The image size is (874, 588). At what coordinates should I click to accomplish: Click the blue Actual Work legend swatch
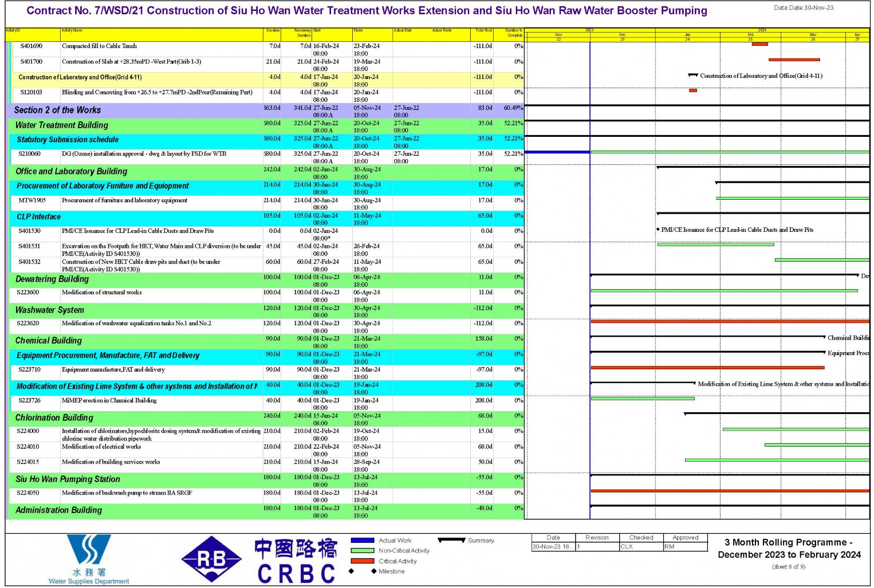click(362, 540)
